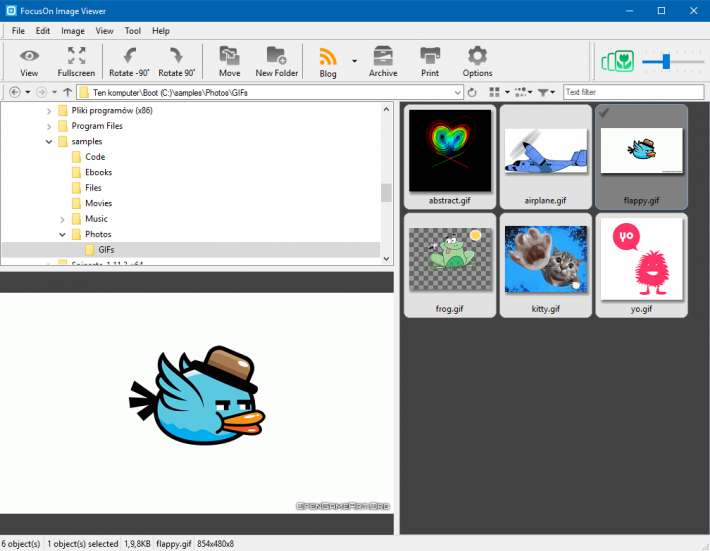The width and height of the screenshot is (710, 551).
Task: Go forward with the right arrow button
Action: click(41, 92)
